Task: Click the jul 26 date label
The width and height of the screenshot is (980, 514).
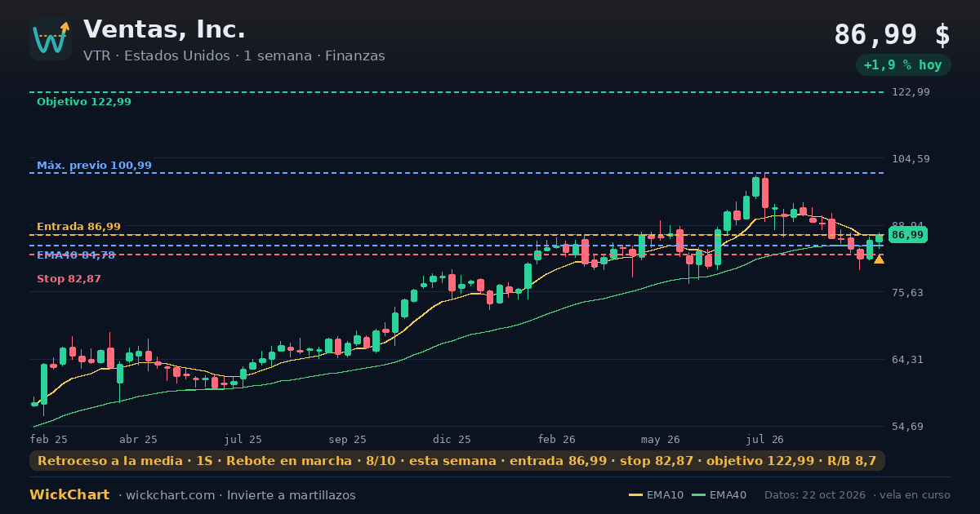Action: click(765, 440)
